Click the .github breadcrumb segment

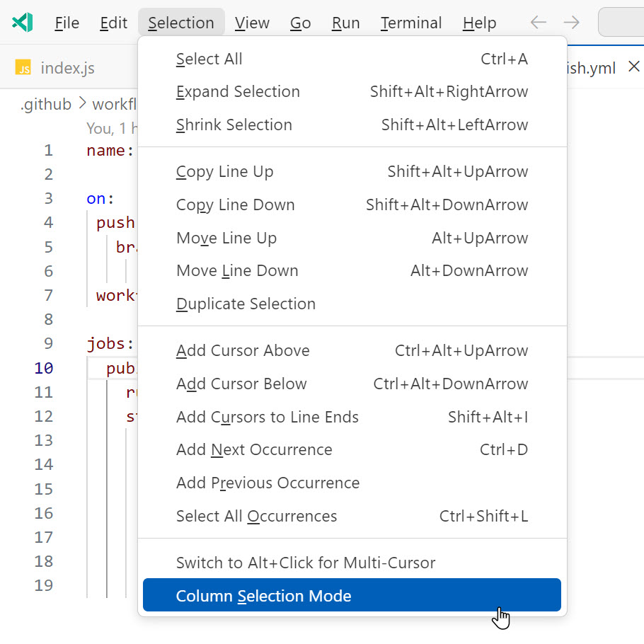46,104
